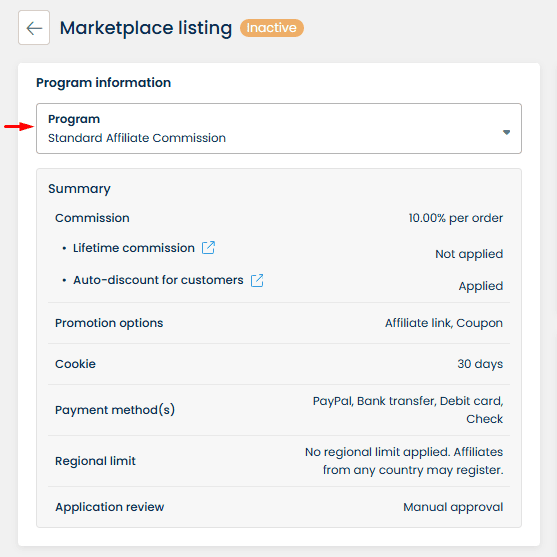Click the Auto-discount for customers label
Viewport: 557px width, 557px height.
coord(158,280)
